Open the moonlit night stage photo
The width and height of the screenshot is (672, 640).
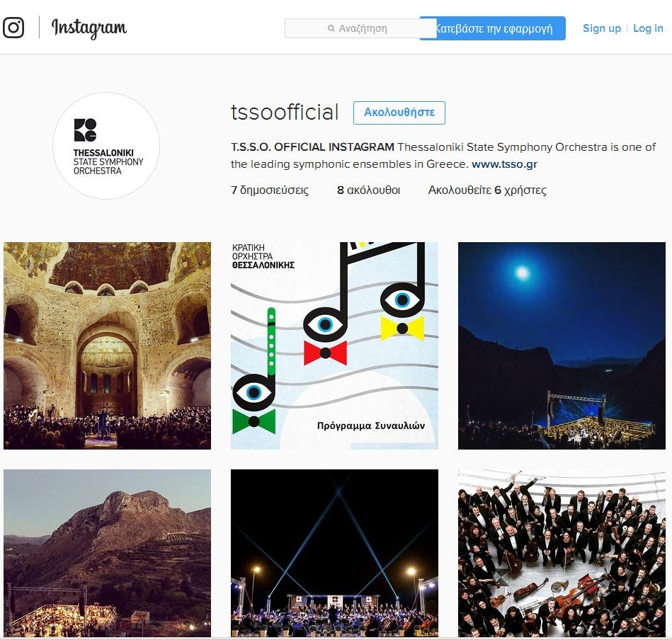click(x=562, y=345)
